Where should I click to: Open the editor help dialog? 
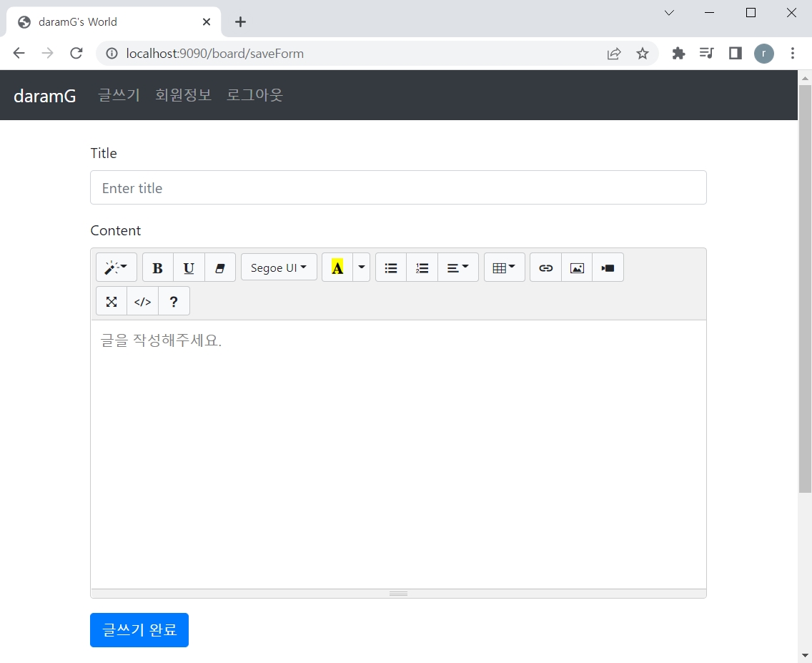click(x=174, y=301)
